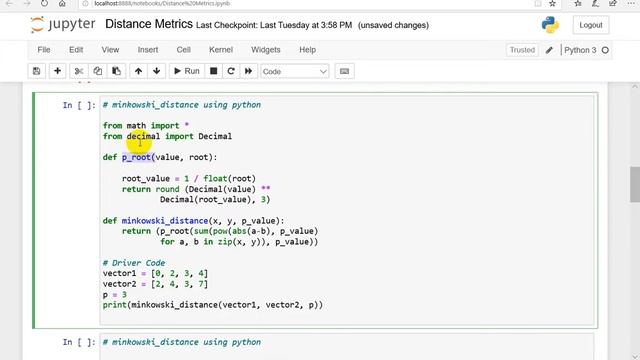Open browser favorites list icon
Screen dimensions: 640x360
click(578, 3)
